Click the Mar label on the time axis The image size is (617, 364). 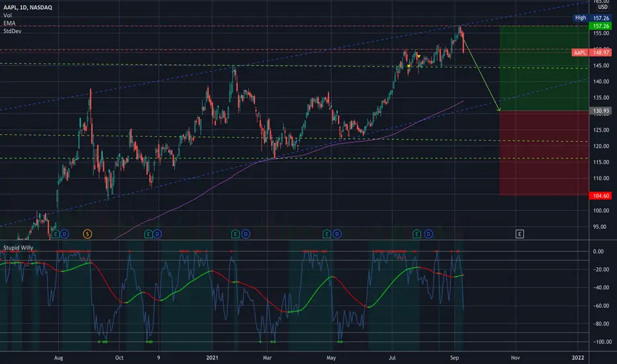pos(267,357)
